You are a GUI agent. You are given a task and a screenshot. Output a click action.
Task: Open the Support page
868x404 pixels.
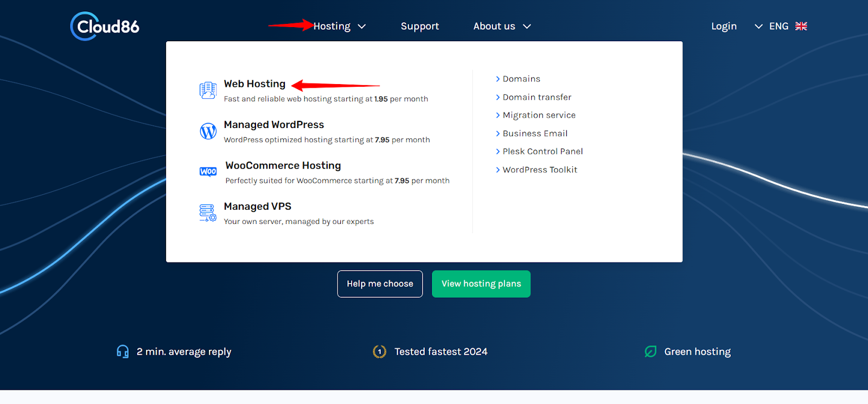[x=420, y=26]
